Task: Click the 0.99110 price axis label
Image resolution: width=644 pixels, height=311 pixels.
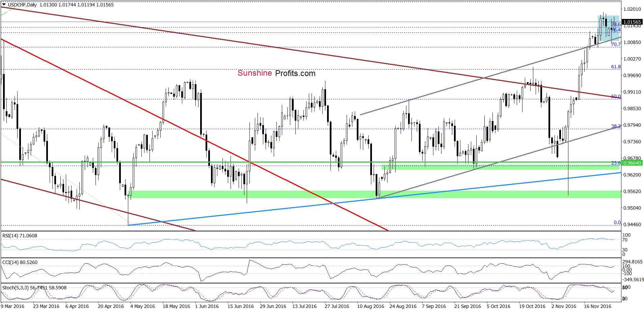Action: click(632, 92)
